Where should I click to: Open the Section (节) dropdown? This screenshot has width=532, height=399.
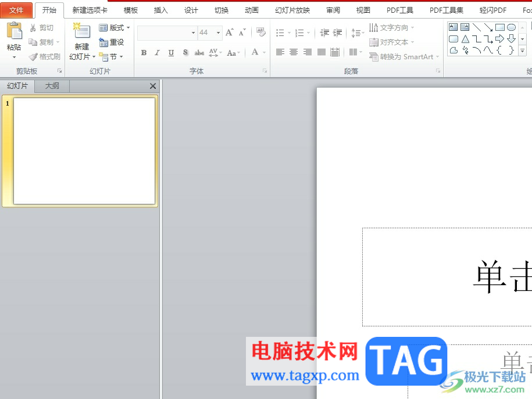pyautogui.click(x=111, y=56)
